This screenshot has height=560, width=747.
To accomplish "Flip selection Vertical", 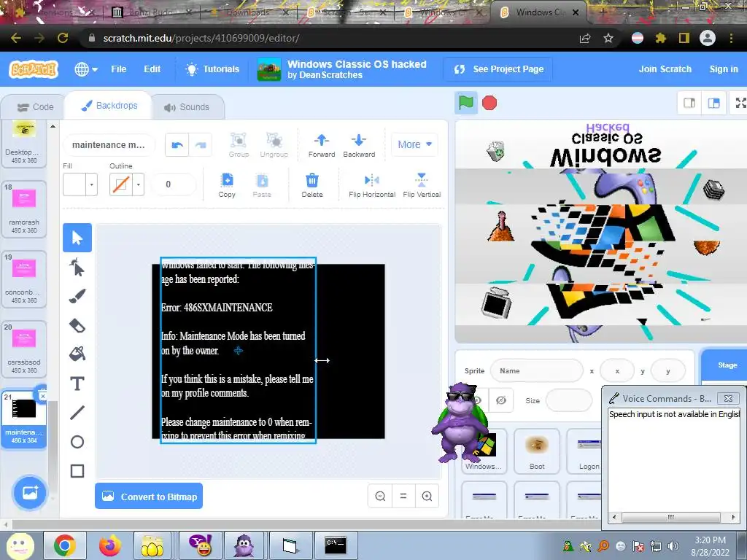I will pyautogui.click(x=422, y=185).
